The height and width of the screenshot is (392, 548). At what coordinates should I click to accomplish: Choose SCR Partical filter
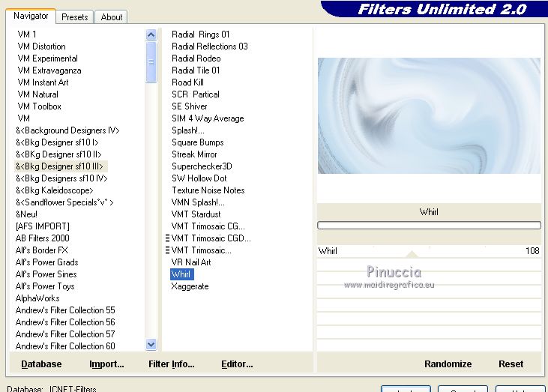pyautogui.click(x=196, y=94)
